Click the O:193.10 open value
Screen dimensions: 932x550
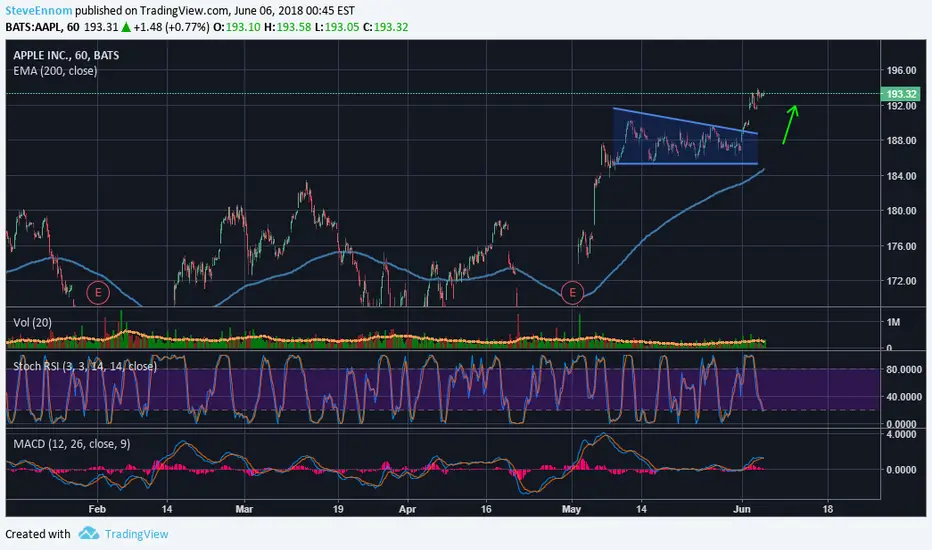pos(237,27)
